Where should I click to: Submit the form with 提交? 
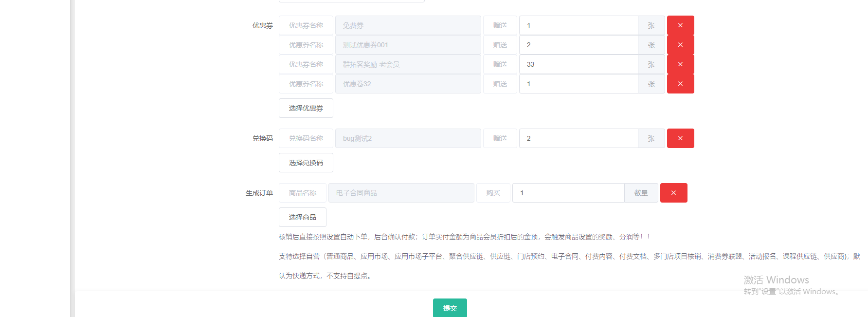[450, 308]
